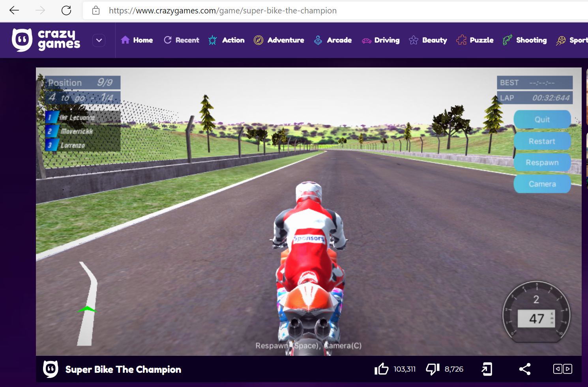The width and height of the screenshot is (588, 387).
Task: Click the browser forward arrow
Action: tap(40, 10)
